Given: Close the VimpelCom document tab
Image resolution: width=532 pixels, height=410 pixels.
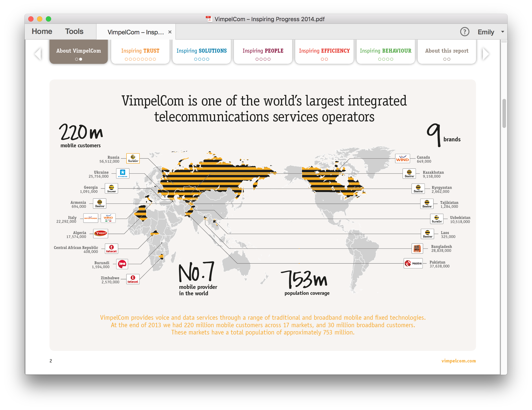Looking at the screenshot, I should pos(170,32).
